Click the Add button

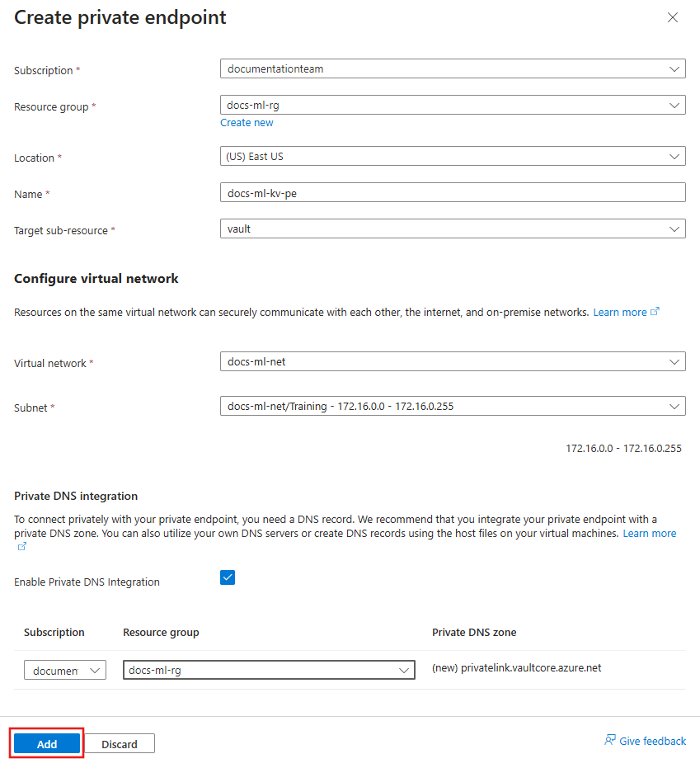pyautogui.click(x=46, y=743)
